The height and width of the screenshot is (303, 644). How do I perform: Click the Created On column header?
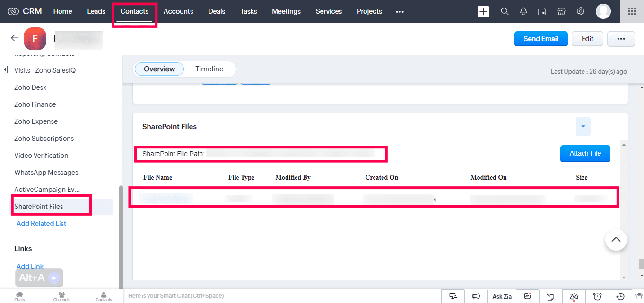(x=382, y=178)
